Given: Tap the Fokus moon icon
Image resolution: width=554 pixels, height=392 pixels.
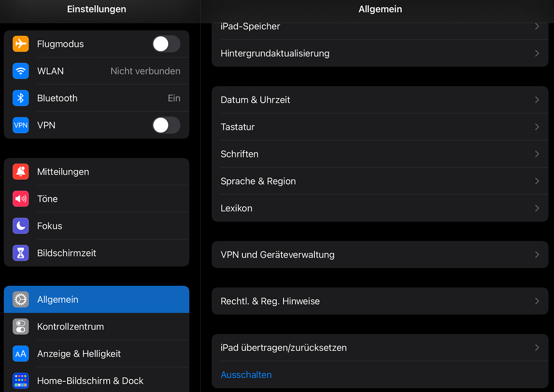Looking at the screenshot, I should [21, 226].
